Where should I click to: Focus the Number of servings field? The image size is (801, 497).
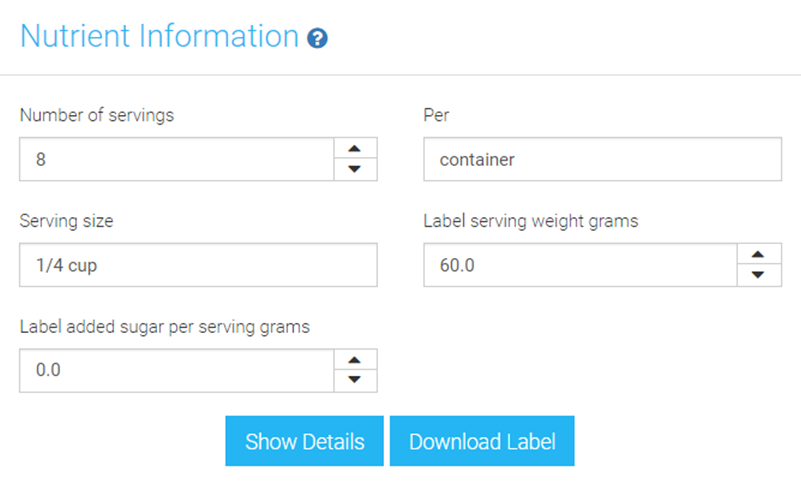pos(176,159)
